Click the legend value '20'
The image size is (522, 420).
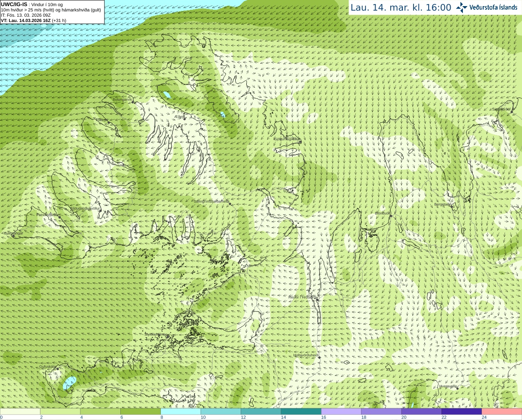[404, 417]
